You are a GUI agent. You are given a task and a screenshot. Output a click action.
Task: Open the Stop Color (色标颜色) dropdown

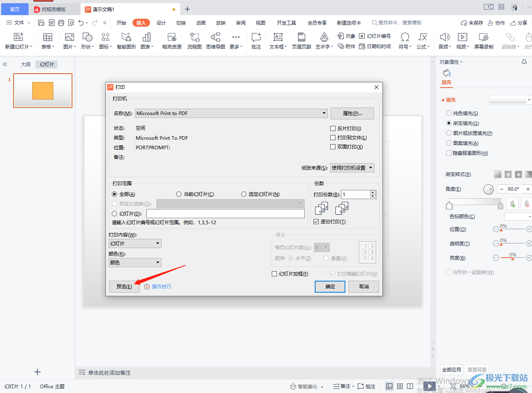(x=518, y=217)
